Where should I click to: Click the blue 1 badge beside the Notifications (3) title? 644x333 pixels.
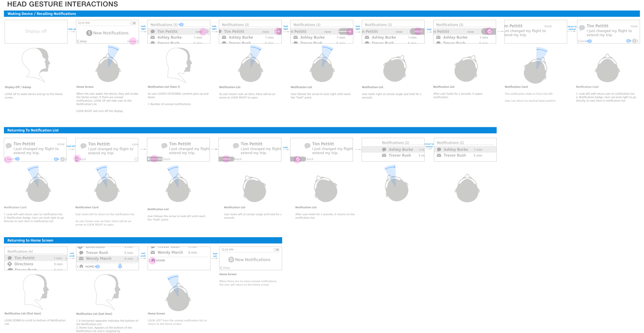pyautogui.click(x=181, y=25)
